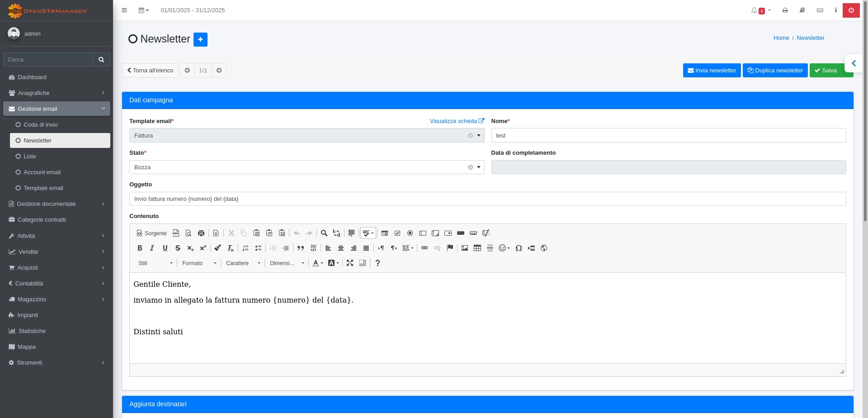This screenshot has height=418, width=868.
Task: Open the Visualizza scheda link
Action: click(x=457, y=121)
